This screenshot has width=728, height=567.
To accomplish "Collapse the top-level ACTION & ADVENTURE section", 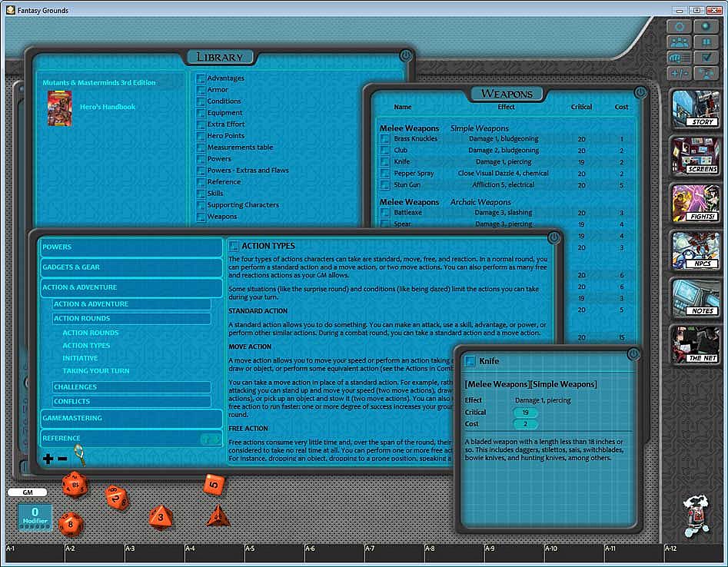I will click(x=131, y=287).
